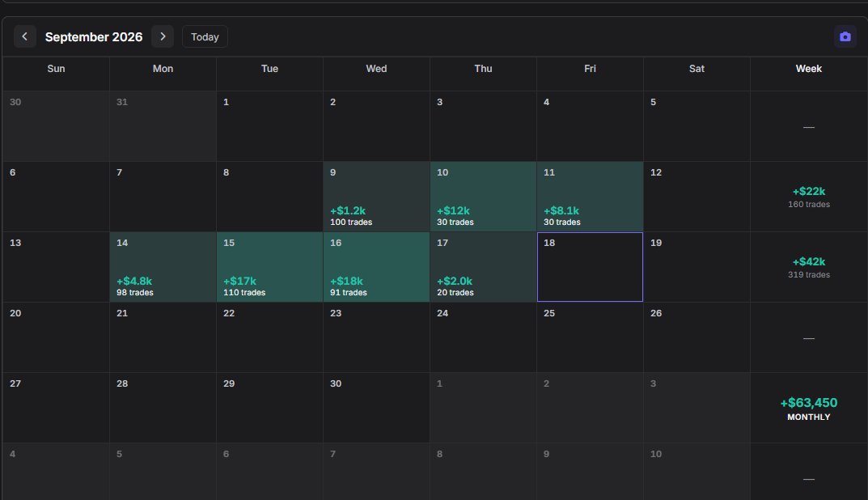Open September 15 with +$17k profit
Viewport: 868px width, 500px height.
269,267
